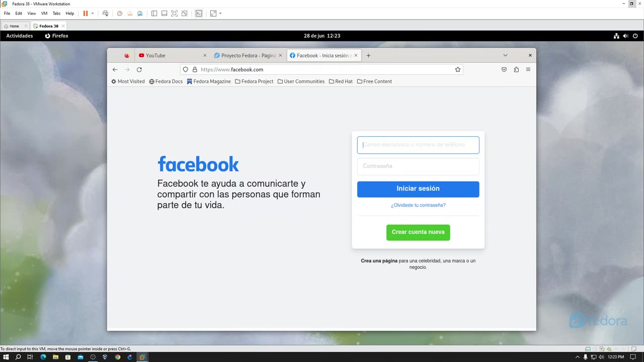
Task: Click the Contraseña password field
Action: click(418, 166)
